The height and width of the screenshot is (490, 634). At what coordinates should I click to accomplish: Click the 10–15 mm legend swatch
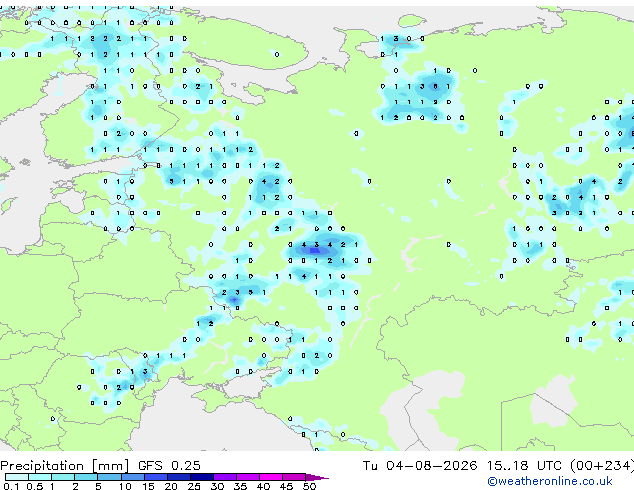[133, 477]
